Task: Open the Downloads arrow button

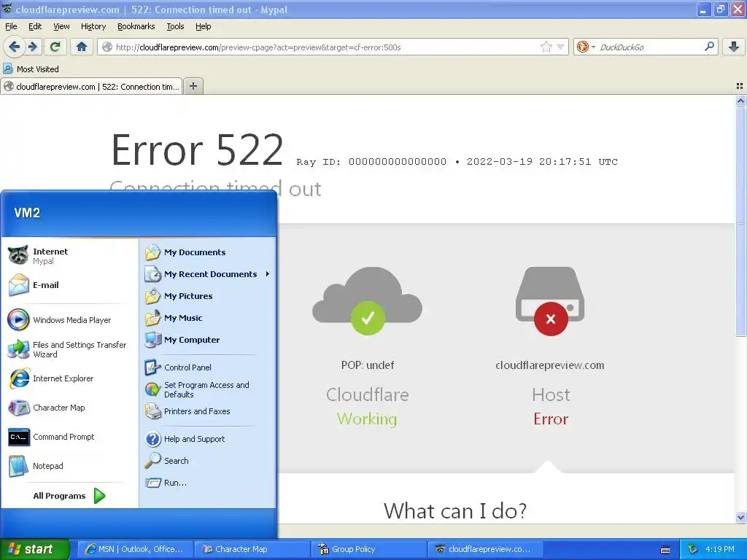Action: (734, 47)
